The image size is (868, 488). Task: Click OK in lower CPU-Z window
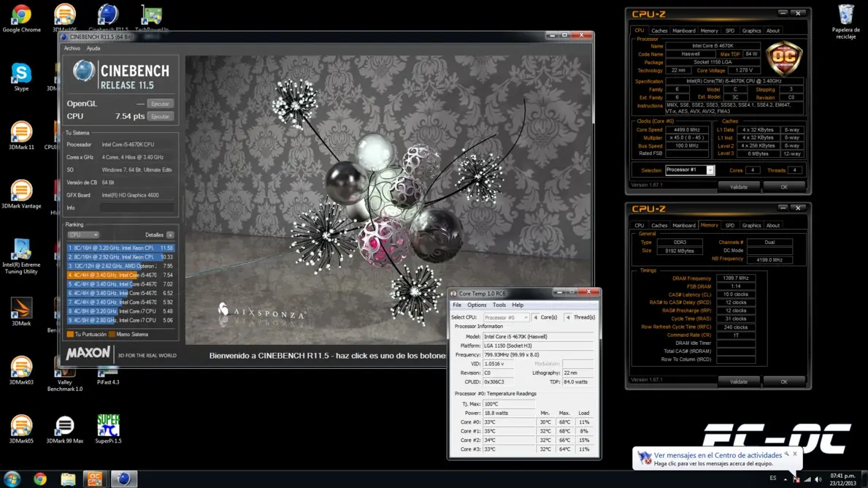(784, 381)
